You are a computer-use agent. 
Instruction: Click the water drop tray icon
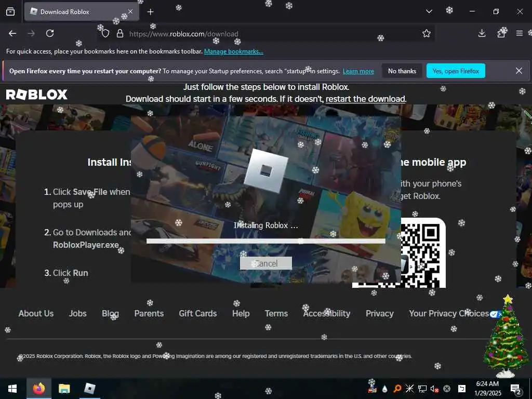pos(384,389)
